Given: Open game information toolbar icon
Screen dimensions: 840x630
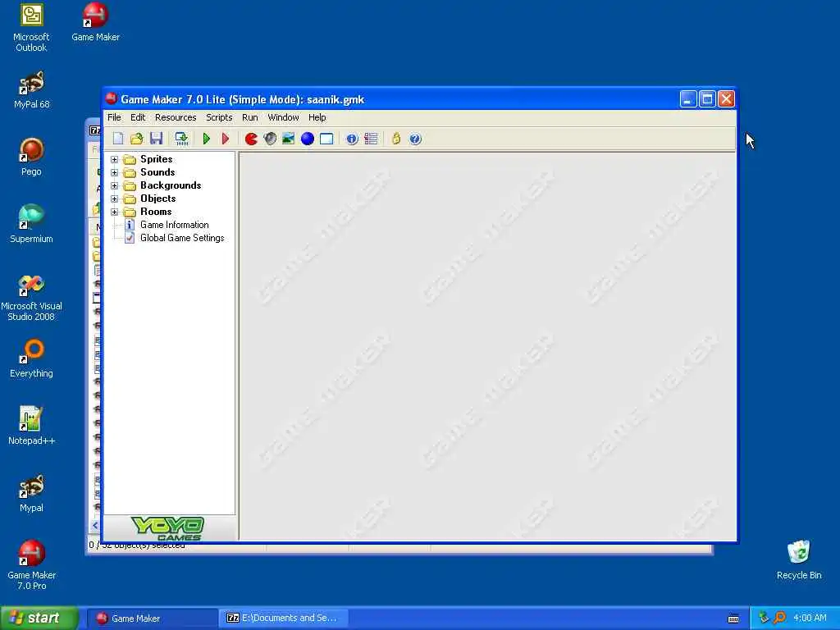Looking at the screenshot, I should 351,139.
